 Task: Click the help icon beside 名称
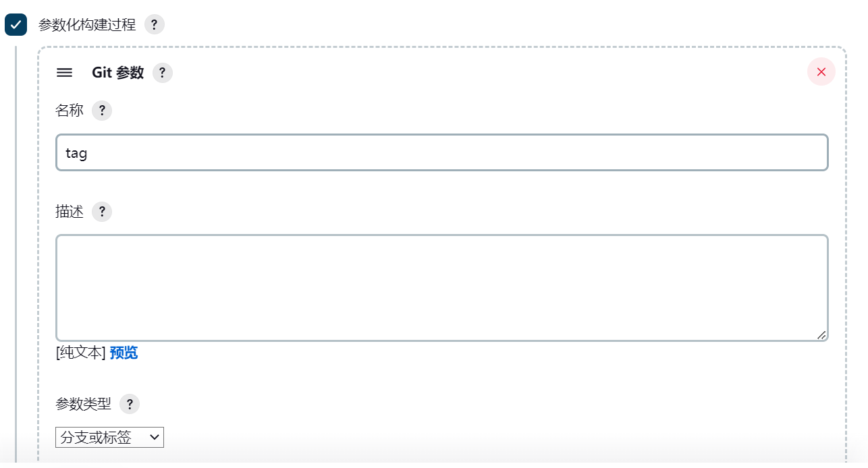(102, 111)
